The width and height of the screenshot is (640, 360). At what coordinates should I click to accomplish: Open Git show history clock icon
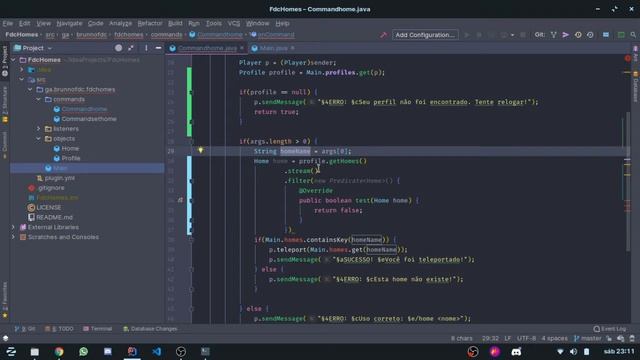click(x=578, y=35)
